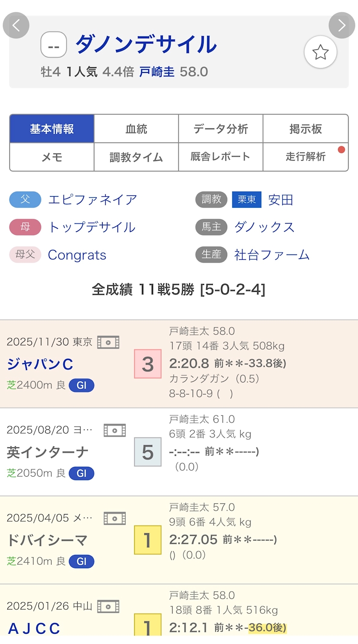The height and width of the screenshot is (644, 358).
Task: Play the AJCC race video icon
Action: pos(108,606)
